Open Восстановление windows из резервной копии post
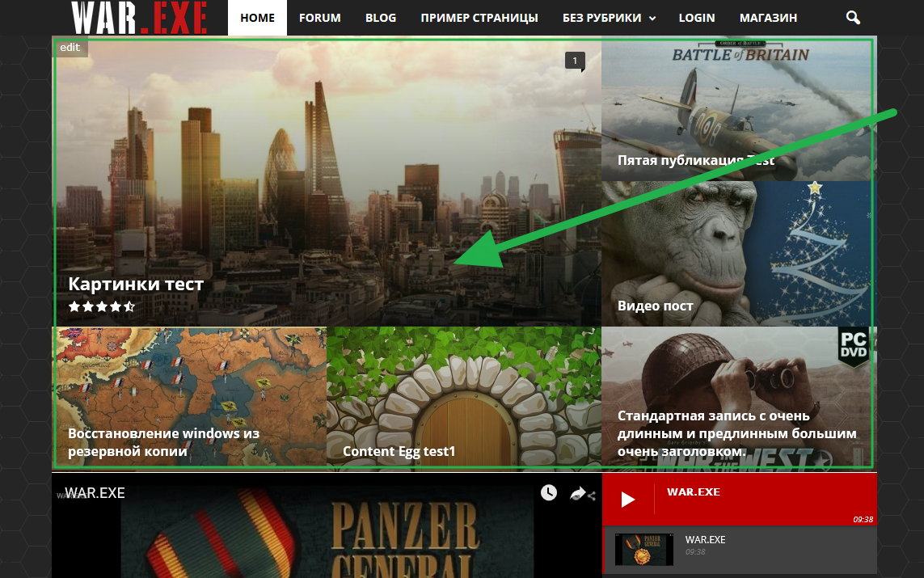 (x=164, y=442)
